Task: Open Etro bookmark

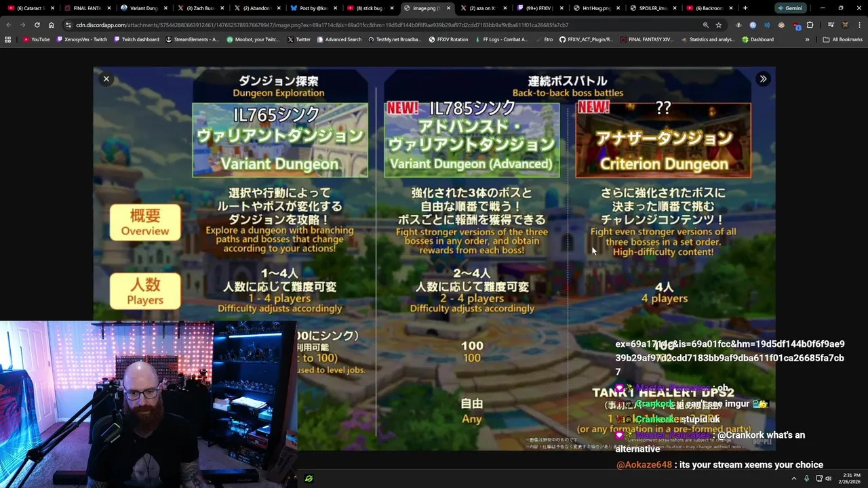Action: coord(544,39)
